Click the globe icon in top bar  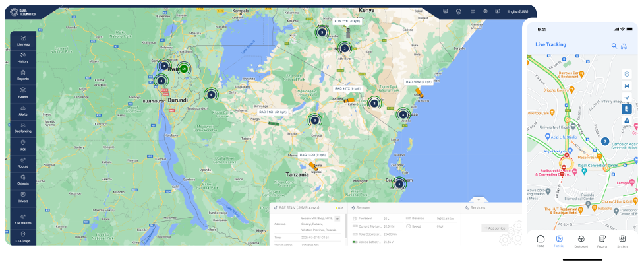click(485, 11)
